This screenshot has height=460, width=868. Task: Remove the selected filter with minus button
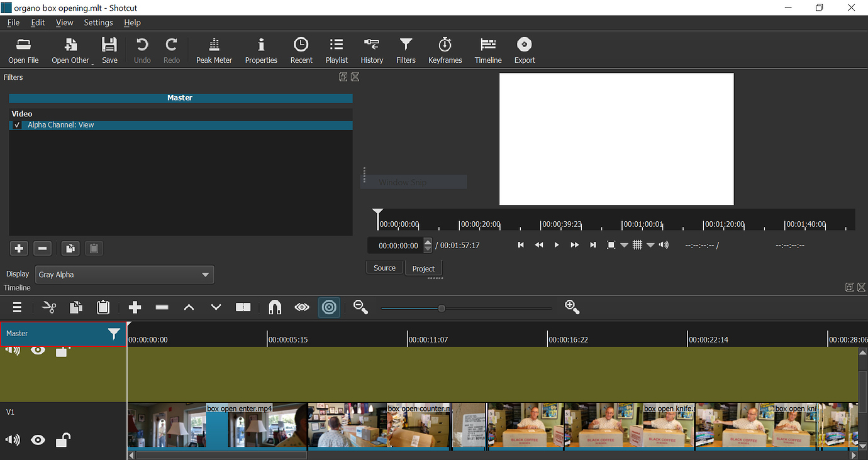click(x=42, y=248)
